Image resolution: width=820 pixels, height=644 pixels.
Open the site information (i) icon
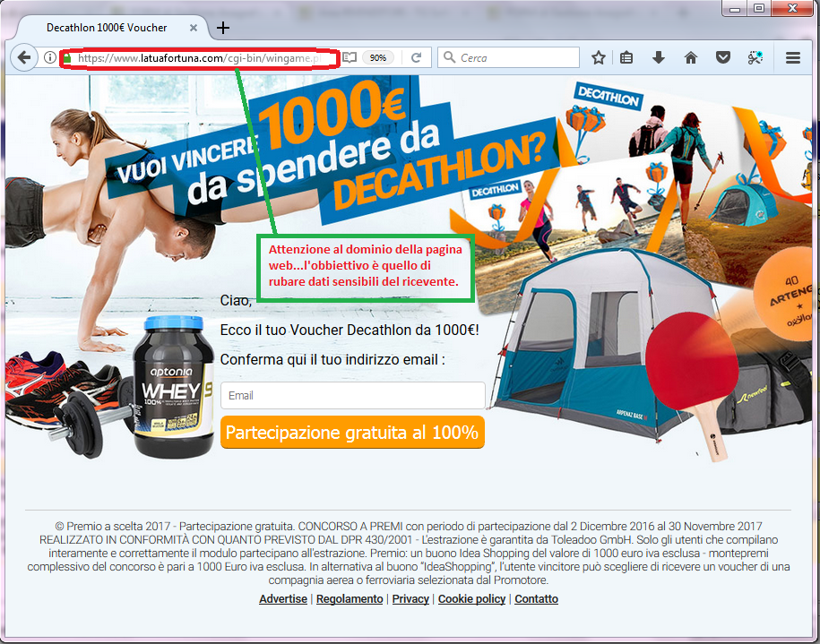(x=49, y=57)
